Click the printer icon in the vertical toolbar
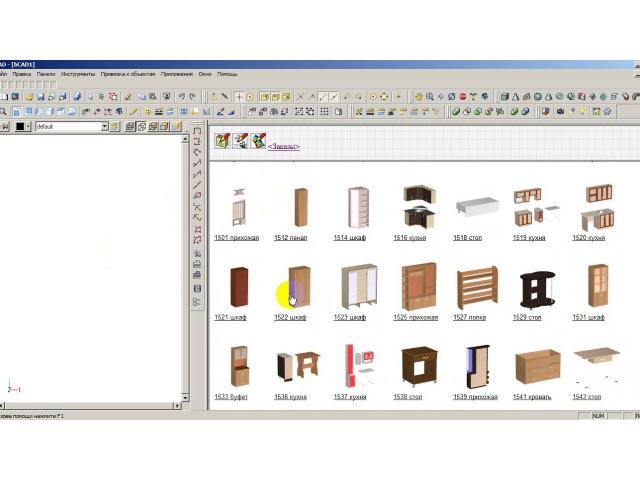 click(197, 254)
